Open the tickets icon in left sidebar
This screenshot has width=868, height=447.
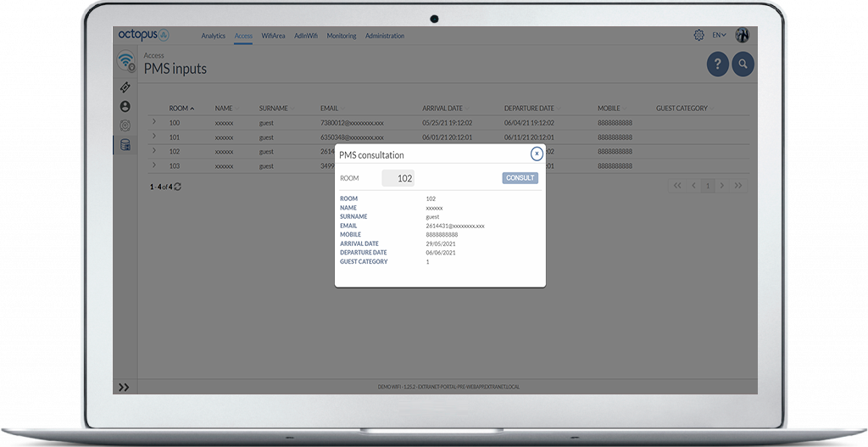[125, 87]
